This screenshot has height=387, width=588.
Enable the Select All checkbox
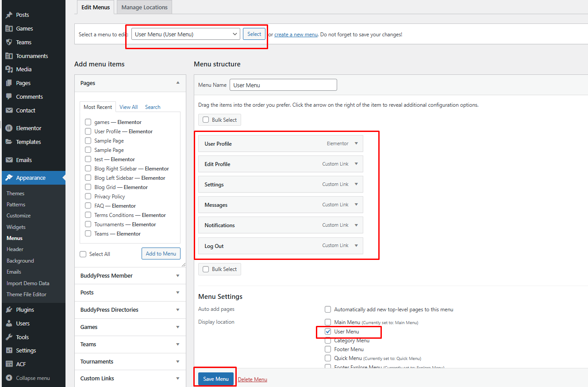tap(83, 254)
